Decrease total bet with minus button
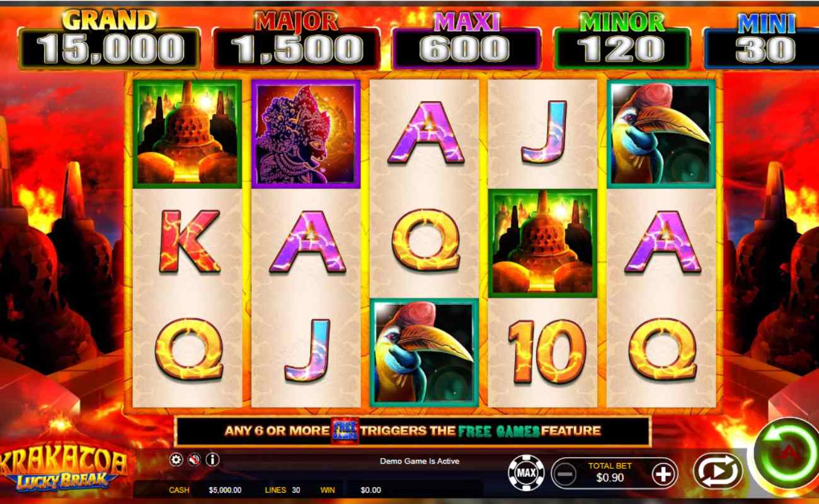 566,474
